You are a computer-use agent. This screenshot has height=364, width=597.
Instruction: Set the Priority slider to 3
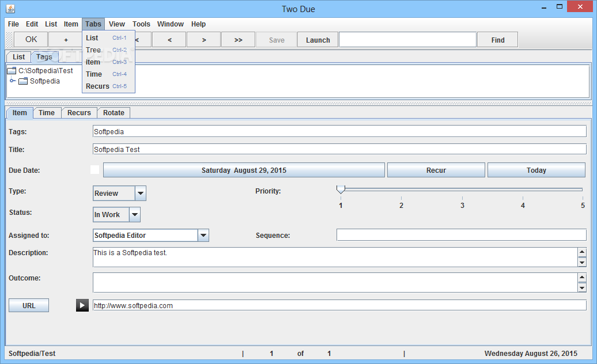pyautogui.click(x=462, y=189)
